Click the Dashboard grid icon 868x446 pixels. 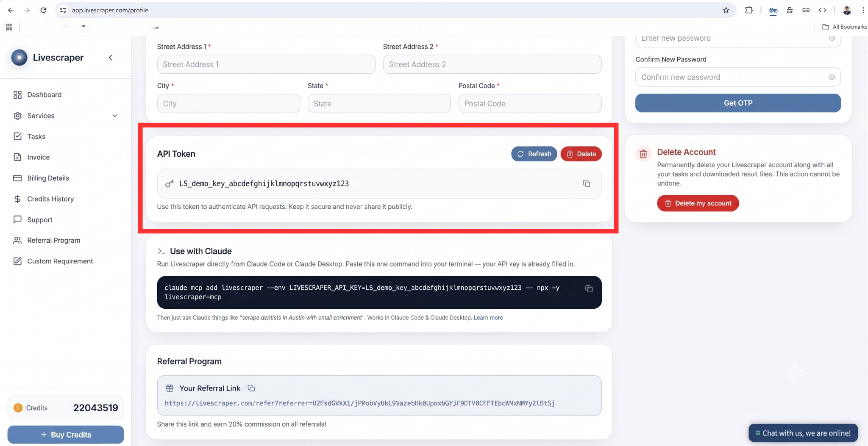[x=17, y=95]
